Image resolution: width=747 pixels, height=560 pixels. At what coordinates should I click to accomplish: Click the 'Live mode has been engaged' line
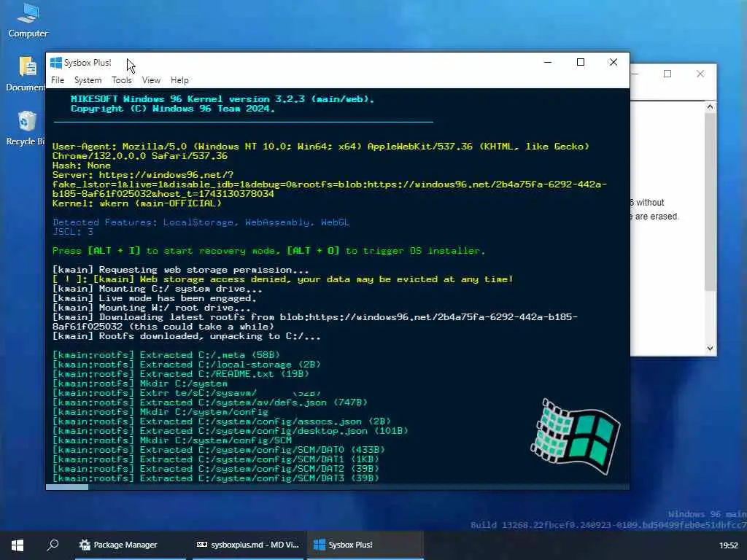[x=155, y=298]
